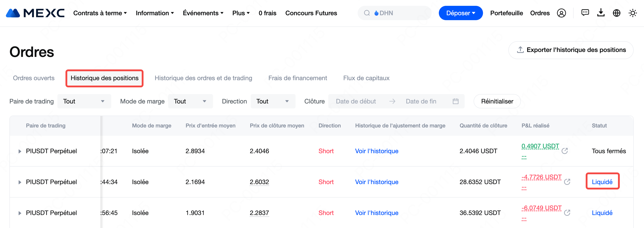Click share icon beside 0.4907 USDT P&L

tap(565, 151)
